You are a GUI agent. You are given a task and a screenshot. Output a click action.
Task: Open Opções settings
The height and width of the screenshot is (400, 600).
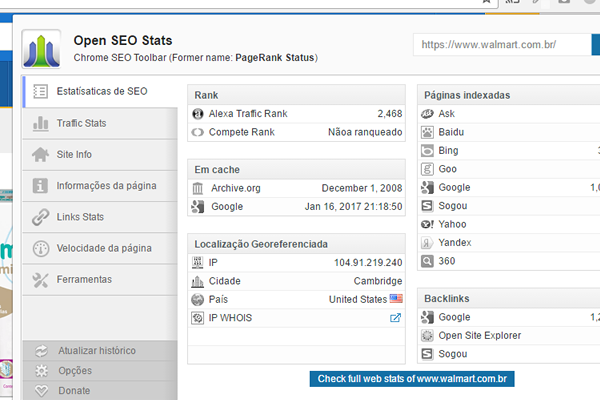(x=100, y=371)
